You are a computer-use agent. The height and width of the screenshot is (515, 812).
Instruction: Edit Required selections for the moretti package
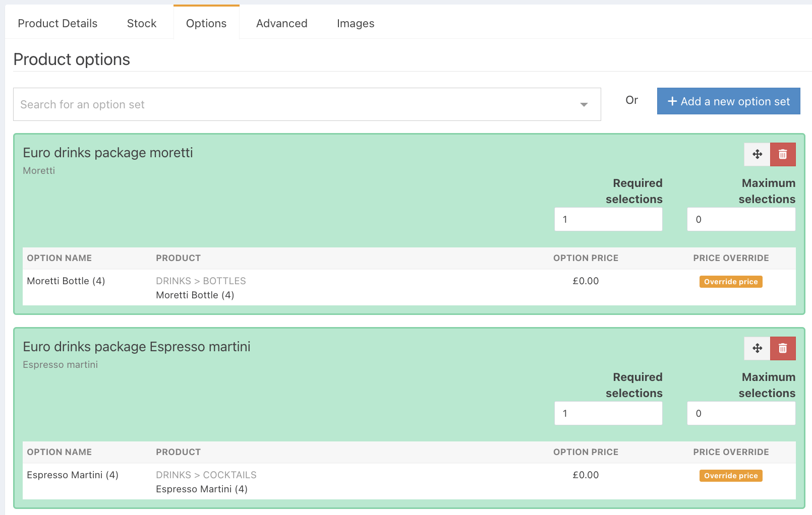tap(608, 220)
